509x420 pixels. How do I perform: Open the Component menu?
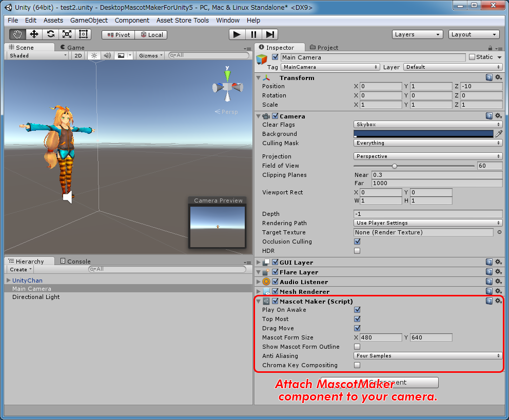[132, 21]
